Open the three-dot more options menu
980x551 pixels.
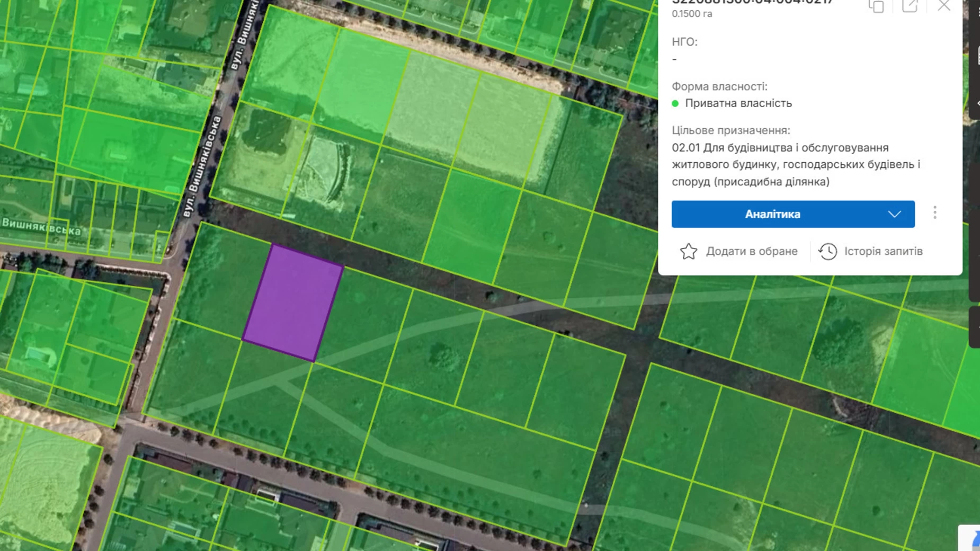tap(935, 213)
